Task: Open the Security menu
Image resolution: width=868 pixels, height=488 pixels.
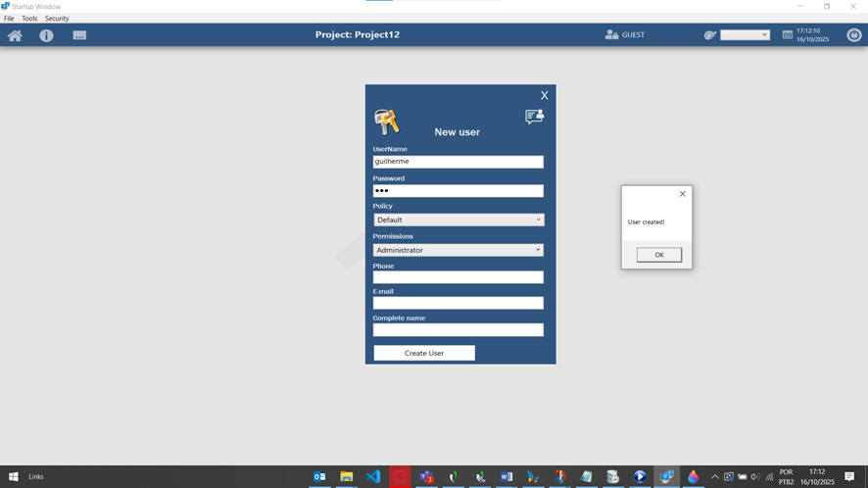Action: point(57,19)
